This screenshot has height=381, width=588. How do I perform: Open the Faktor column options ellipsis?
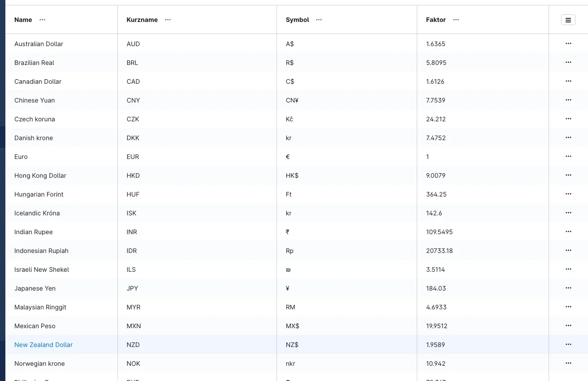[456, 20]
